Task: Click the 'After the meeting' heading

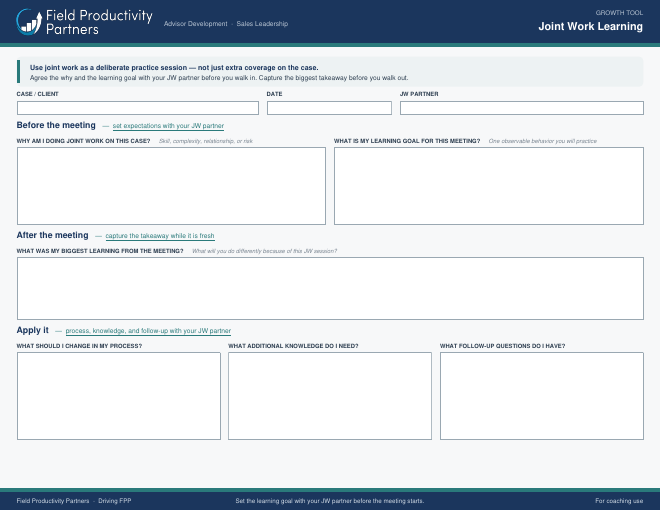Action: (x=53, y=235)
